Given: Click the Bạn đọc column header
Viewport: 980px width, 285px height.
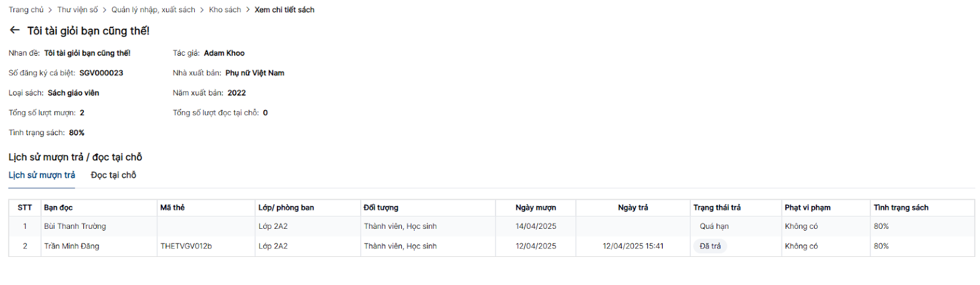Looking at the screenshot, I should pyautogui.click(x=58, y=208).
